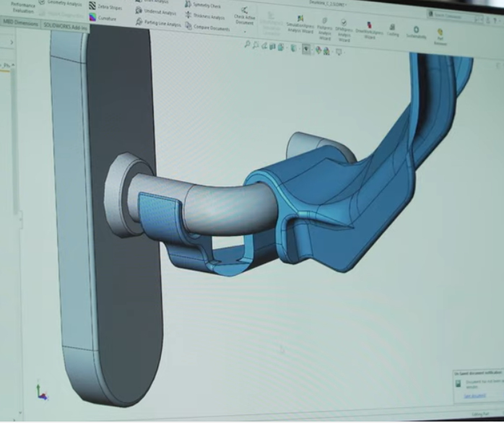This screenshot has height=423, width=504.
Task: Open Edit Appearance icon
Action: 318,50
